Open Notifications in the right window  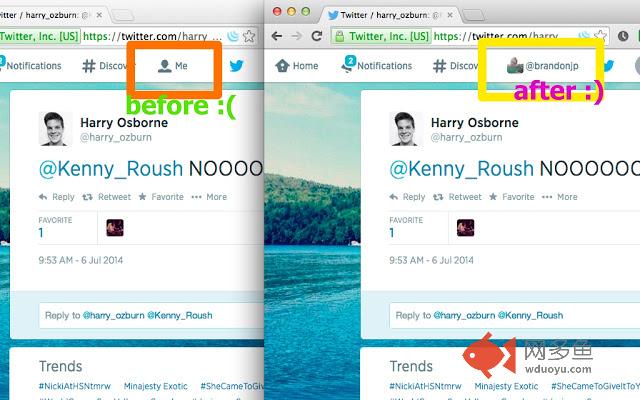[377, 65]
